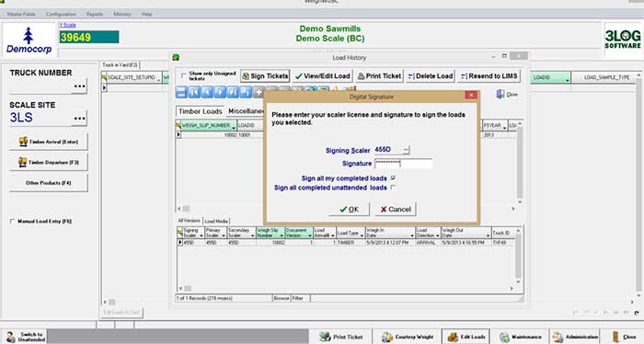Open Primary Scaler column filter dropdown

point(224,235)
